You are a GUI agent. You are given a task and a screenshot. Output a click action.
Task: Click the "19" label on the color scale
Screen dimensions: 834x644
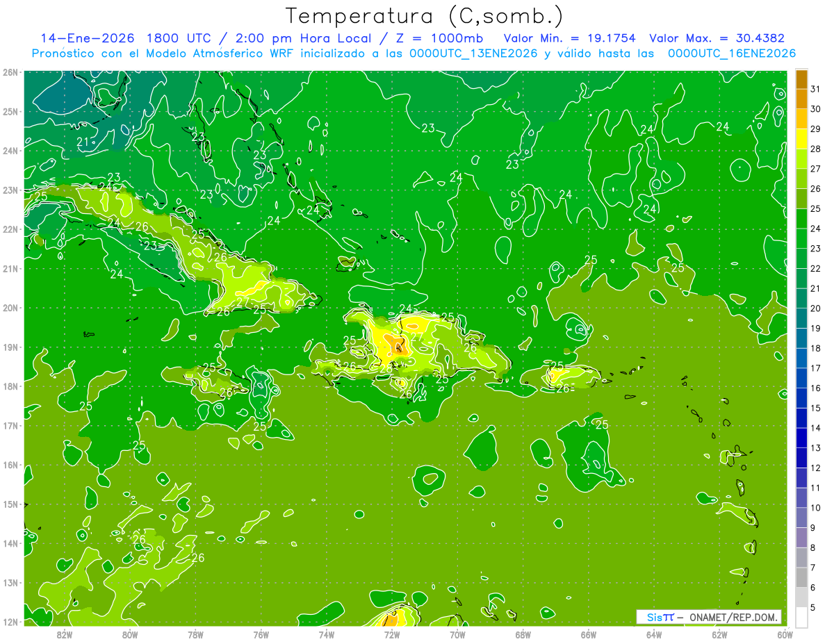click(x=815, y=328)
